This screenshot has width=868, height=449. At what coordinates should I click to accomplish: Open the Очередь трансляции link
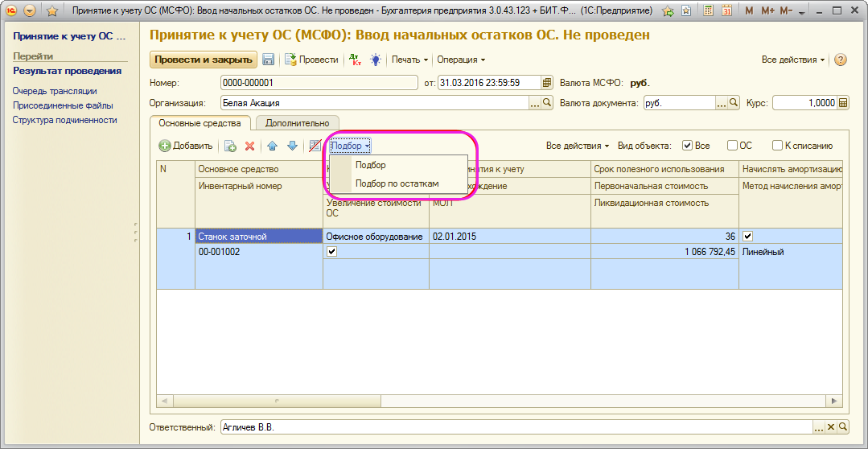pos(55,91)
